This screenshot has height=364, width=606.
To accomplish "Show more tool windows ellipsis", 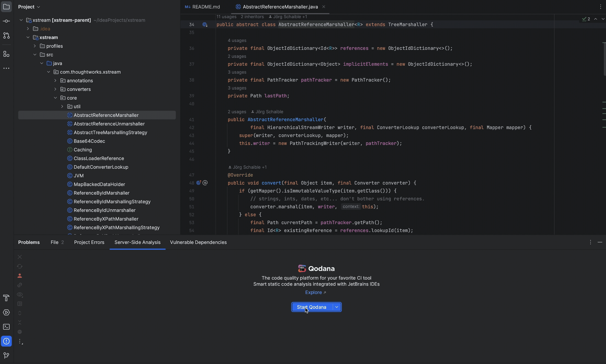I will (6, 68).
